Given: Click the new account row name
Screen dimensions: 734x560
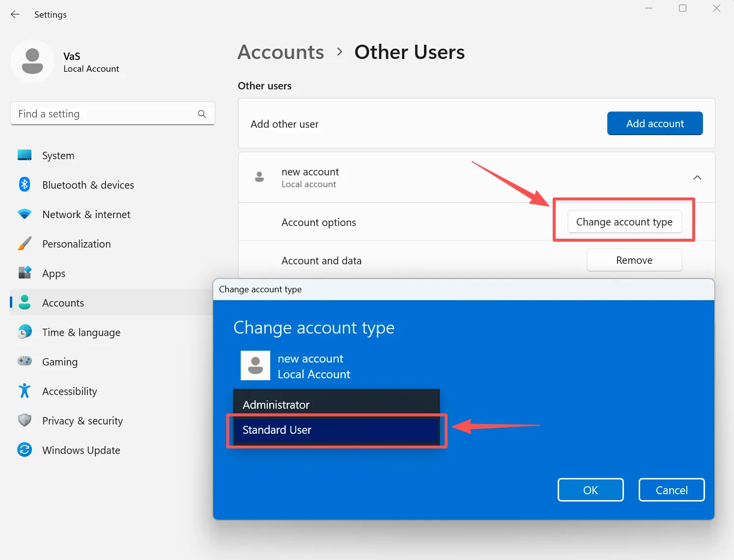Looking at the screenshot, I should 310,172.
